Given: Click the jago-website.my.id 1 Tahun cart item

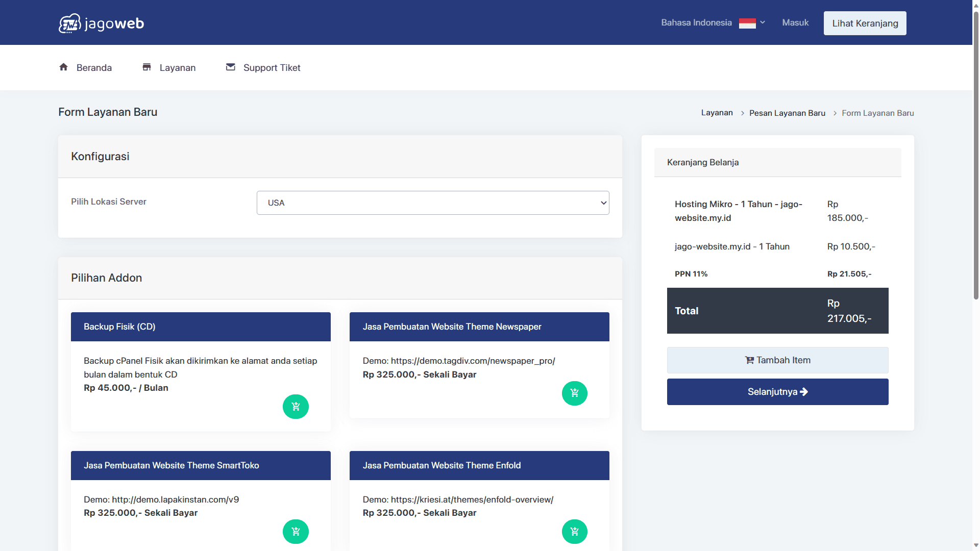Looking at the screenshot, I should 777,246.
